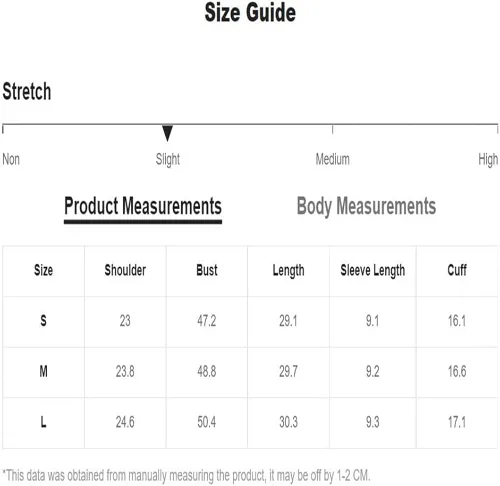Click the Medium stretch label
The height and width of the screenshot is (486, 500).
tap(333, 159)
